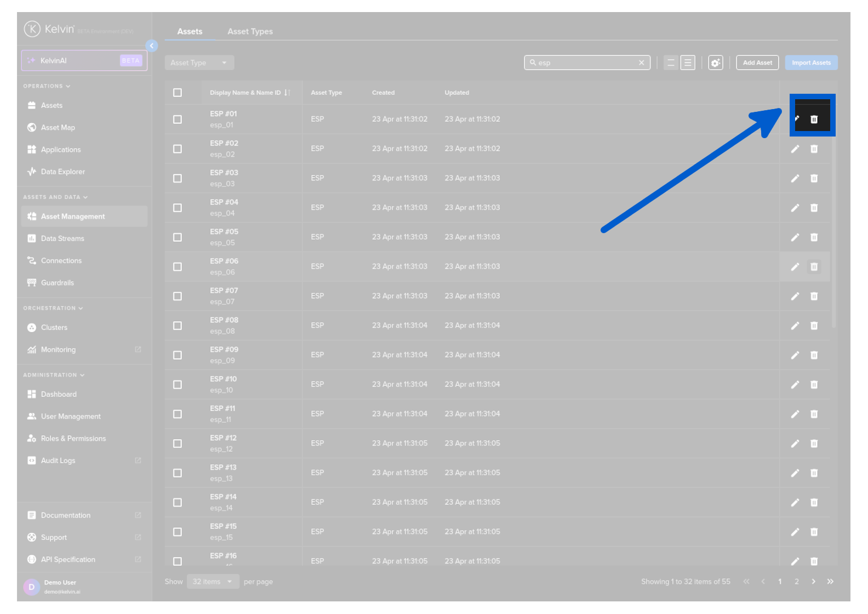
Task: Select all assets with header checkbox
Action: click(x=178, y=93)
